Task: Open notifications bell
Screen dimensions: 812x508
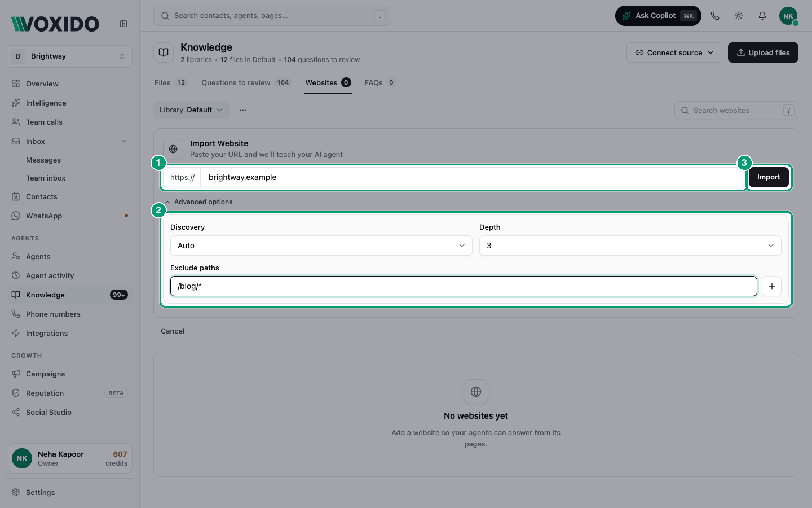Action: [x=762, y=16]
